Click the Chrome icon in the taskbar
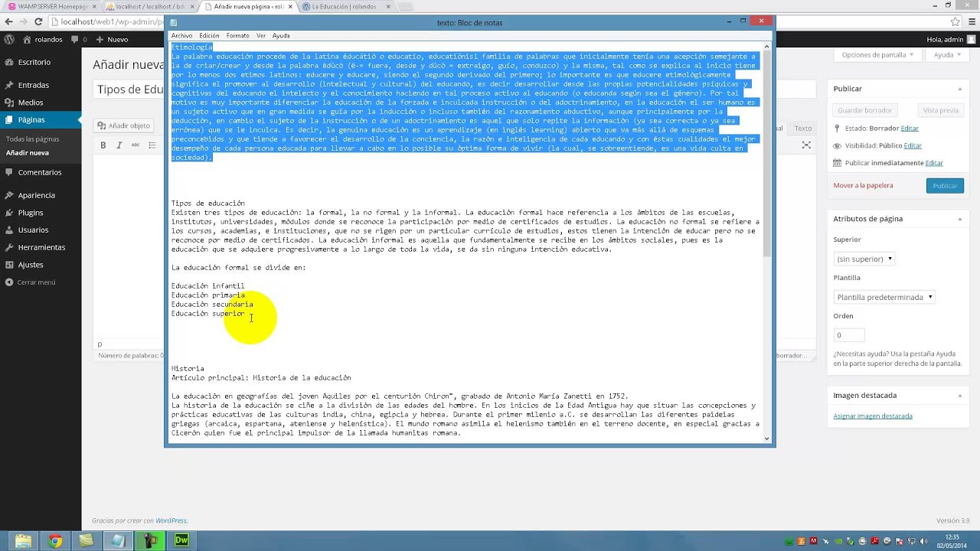This screenshot has width=980, height=551. pos(55,541)
